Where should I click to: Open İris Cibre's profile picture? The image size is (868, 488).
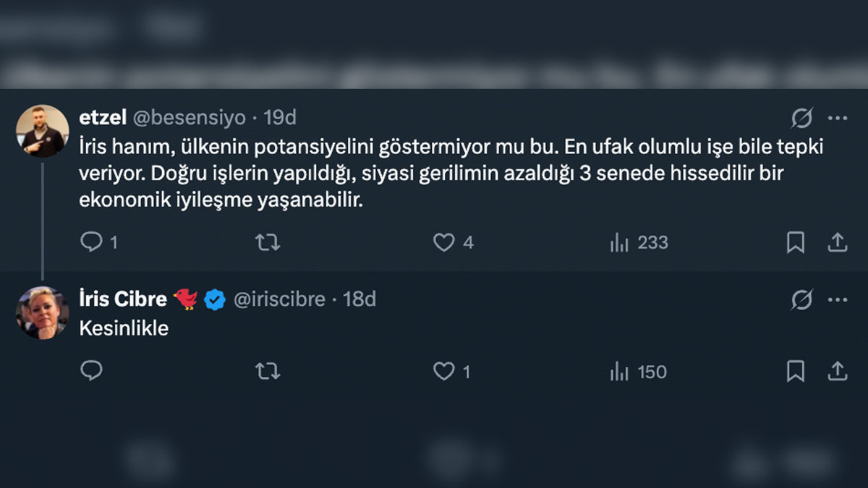[x=42, y=312]
